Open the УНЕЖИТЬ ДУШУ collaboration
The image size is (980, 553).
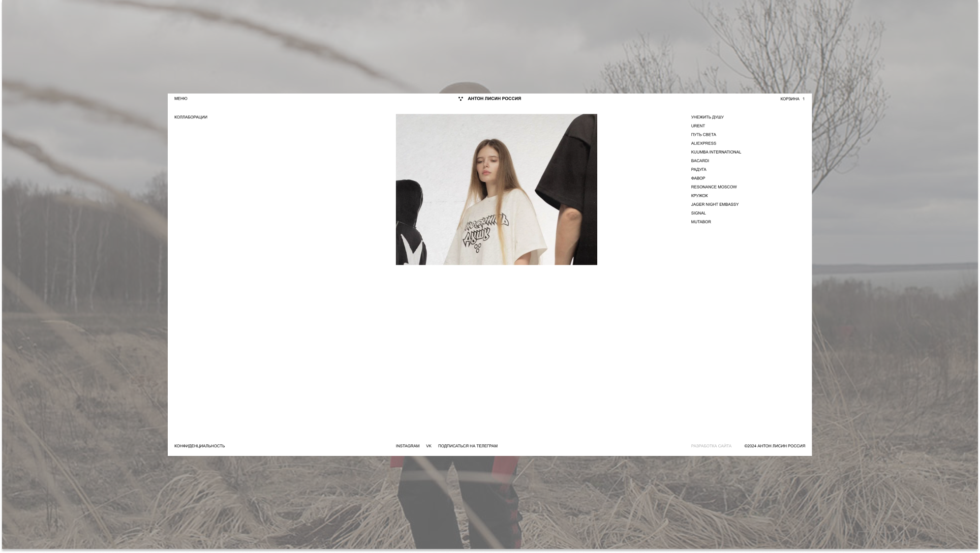coord(707,117)
